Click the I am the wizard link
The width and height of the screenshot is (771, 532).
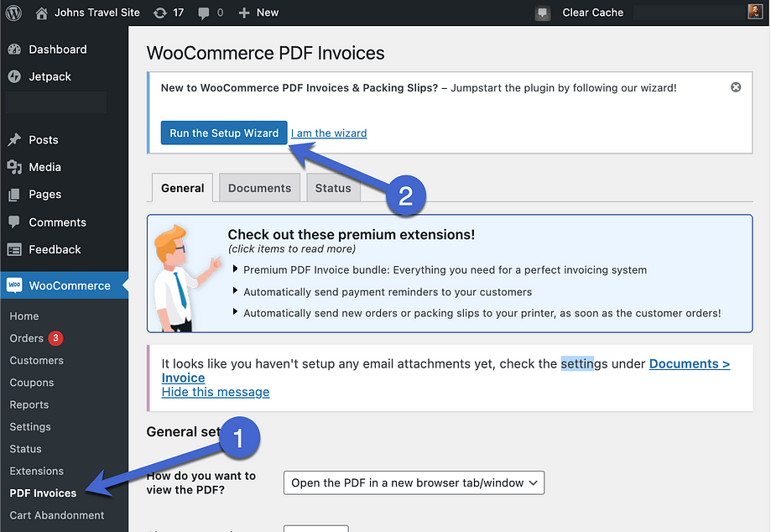click(329, 133)
